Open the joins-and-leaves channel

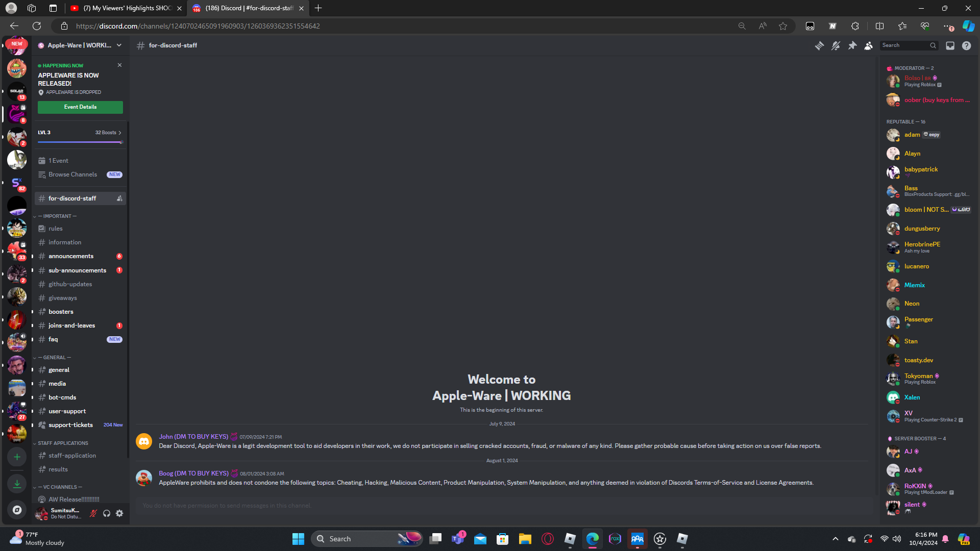pos(80,325)
